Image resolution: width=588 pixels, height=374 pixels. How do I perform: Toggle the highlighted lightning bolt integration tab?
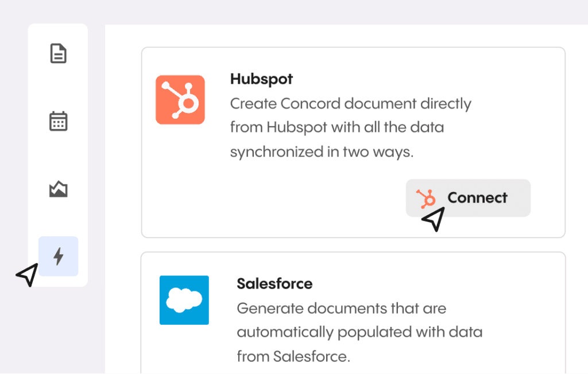point(58,256)
